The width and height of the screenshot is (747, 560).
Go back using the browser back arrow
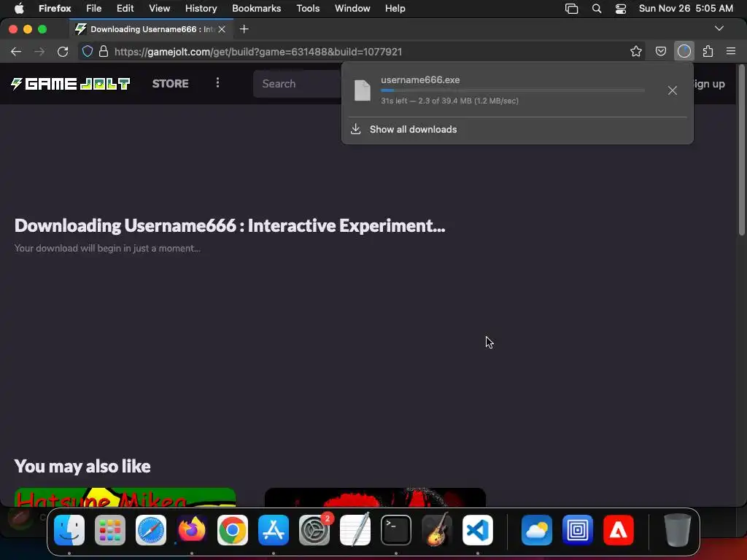pyautogui.click(x=16, y=52)
